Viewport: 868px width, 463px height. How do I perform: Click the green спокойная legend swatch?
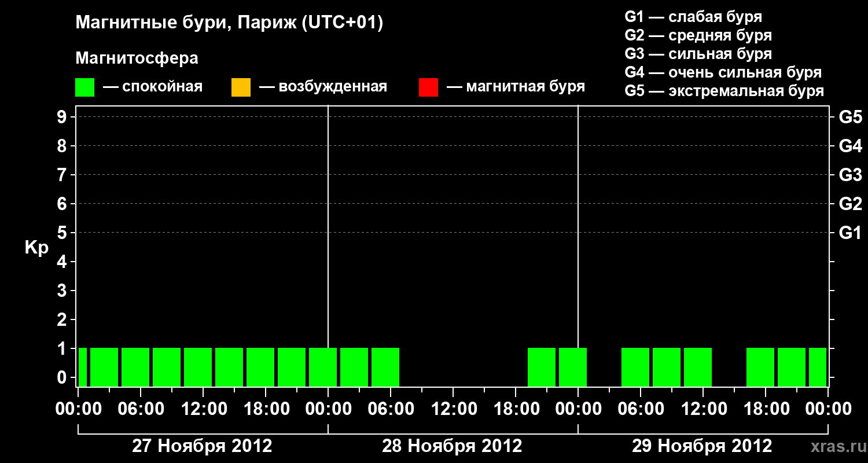click(x=84, y=87)
